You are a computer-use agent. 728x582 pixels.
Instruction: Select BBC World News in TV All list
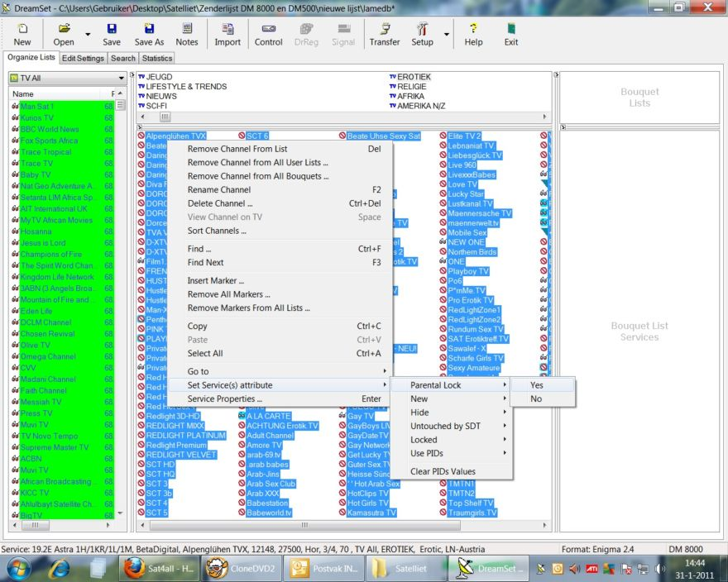click(62, 129)
